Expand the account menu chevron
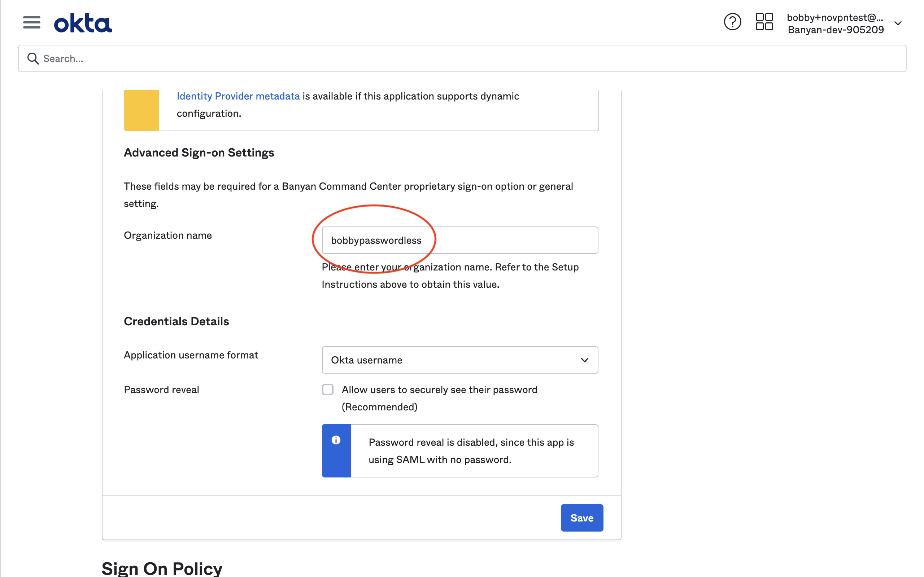The width and height of the screenshot is (924, 577). [x=898, y=23]
